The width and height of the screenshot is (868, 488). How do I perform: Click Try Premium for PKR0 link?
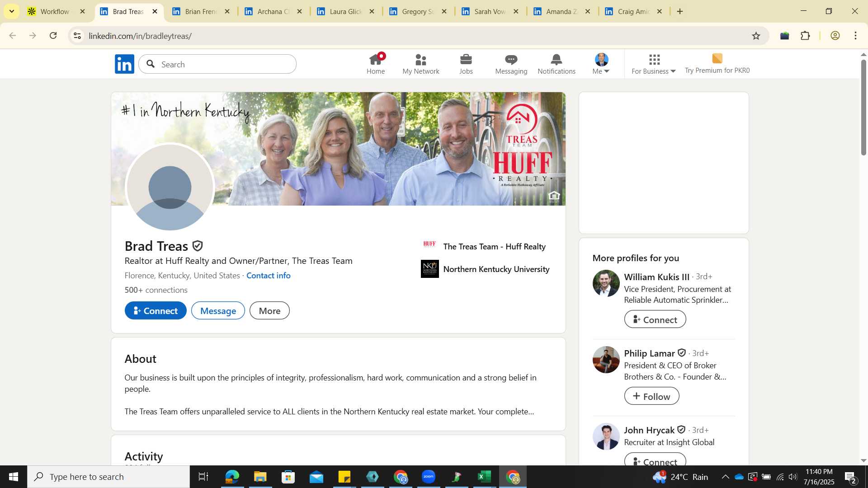coord(717,64)
